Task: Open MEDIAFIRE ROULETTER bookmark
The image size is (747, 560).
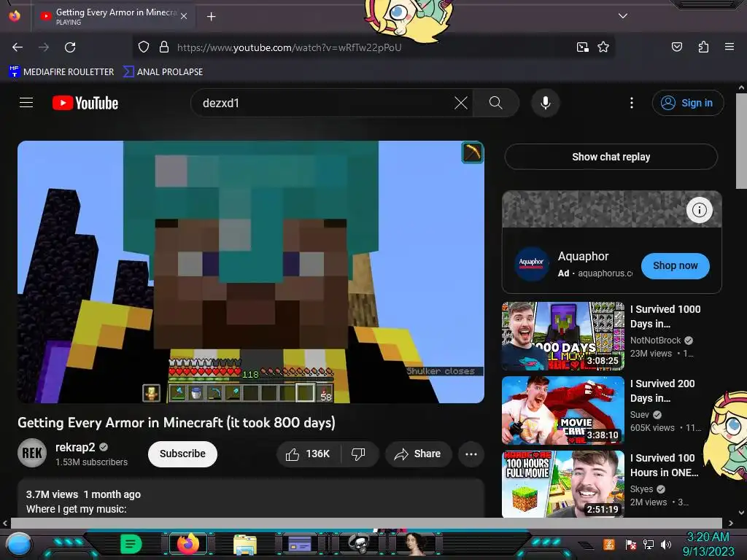Action: coord(61,72)
